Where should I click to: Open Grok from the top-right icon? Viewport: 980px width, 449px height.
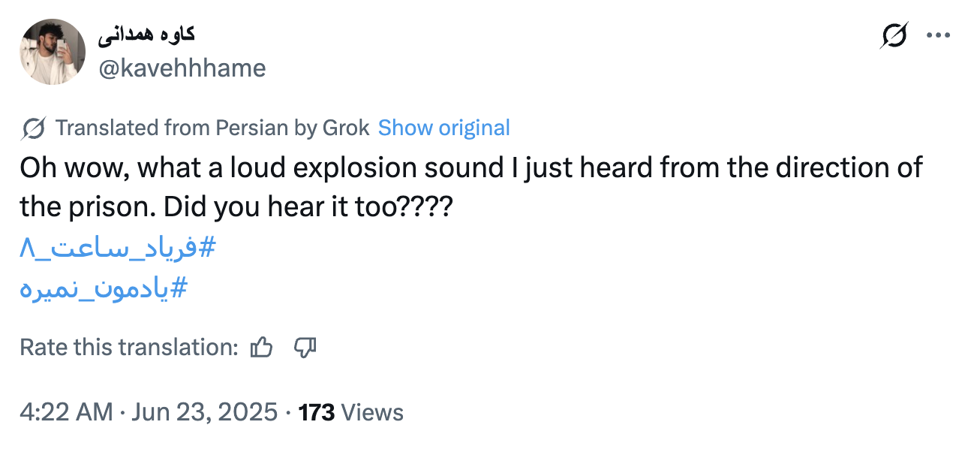click(x=894, y=35)
